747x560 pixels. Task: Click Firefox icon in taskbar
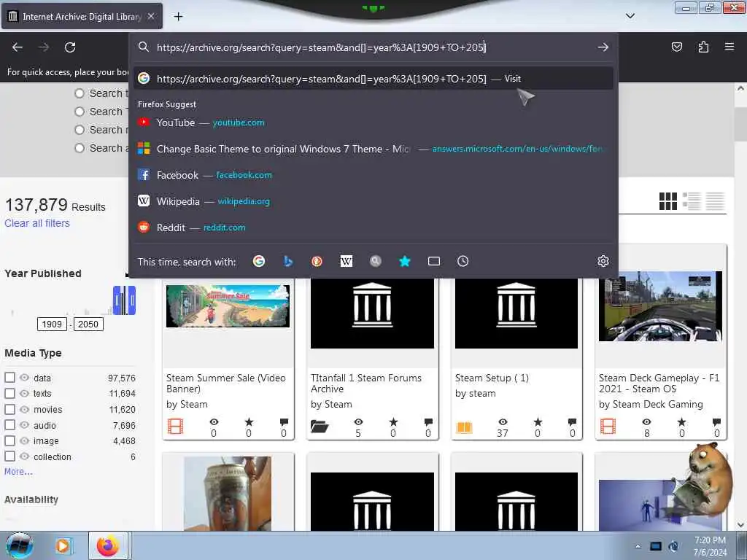click(108, 545)
